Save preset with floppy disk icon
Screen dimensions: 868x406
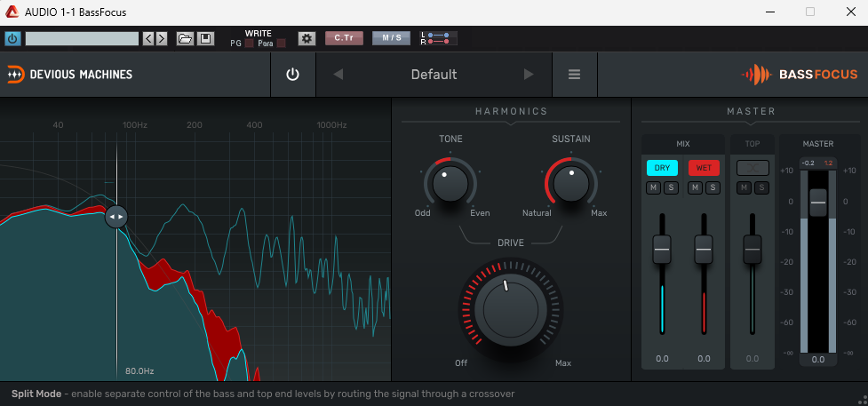(x=205, y=39)
